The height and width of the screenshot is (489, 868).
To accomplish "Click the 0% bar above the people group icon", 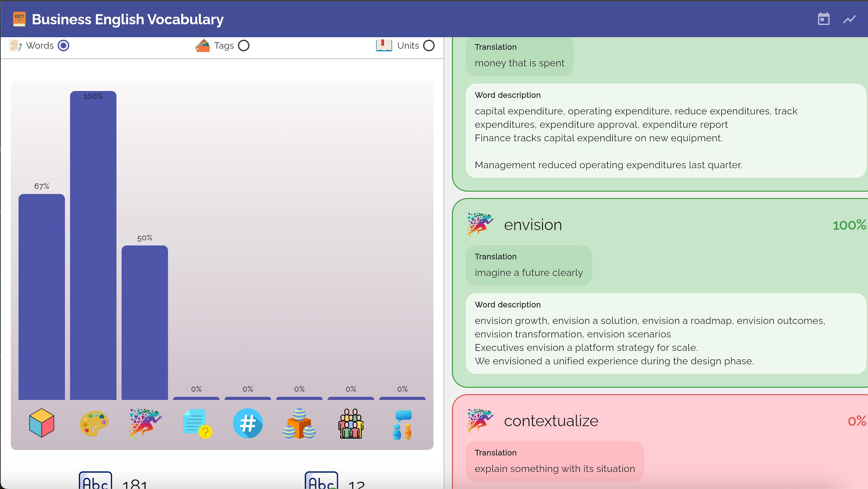I will pos(351,398).
